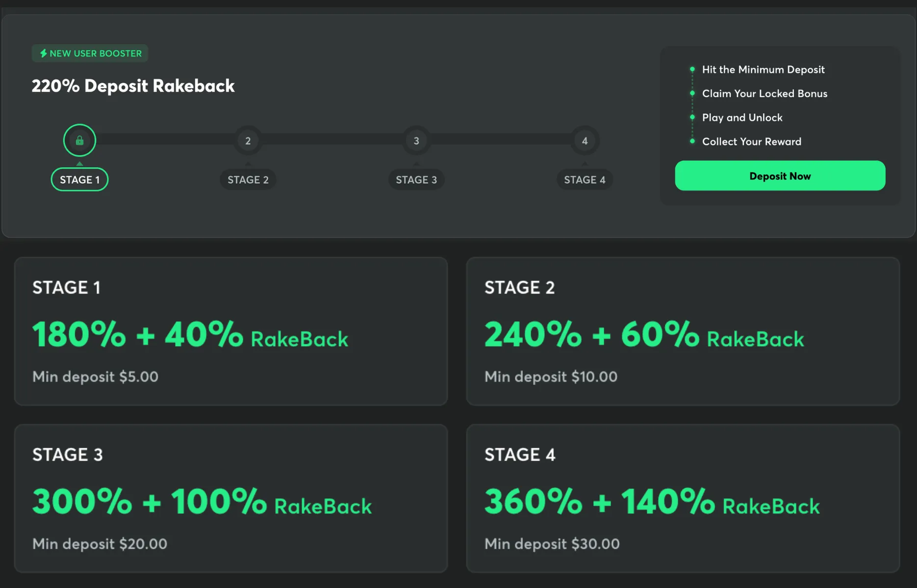Choose the STAGE 4 pill label
Image resolution: width=917 pixels, height=588 pixels.
(x=585, y=180)
